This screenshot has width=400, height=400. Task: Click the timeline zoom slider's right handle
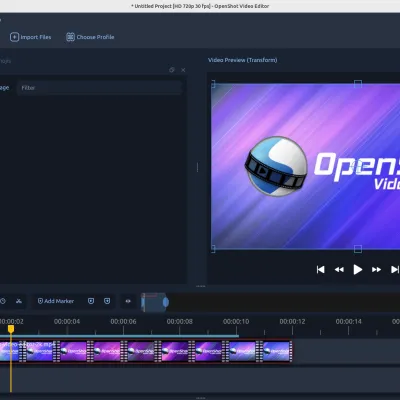pyautogui.click(x=166, y=302)
